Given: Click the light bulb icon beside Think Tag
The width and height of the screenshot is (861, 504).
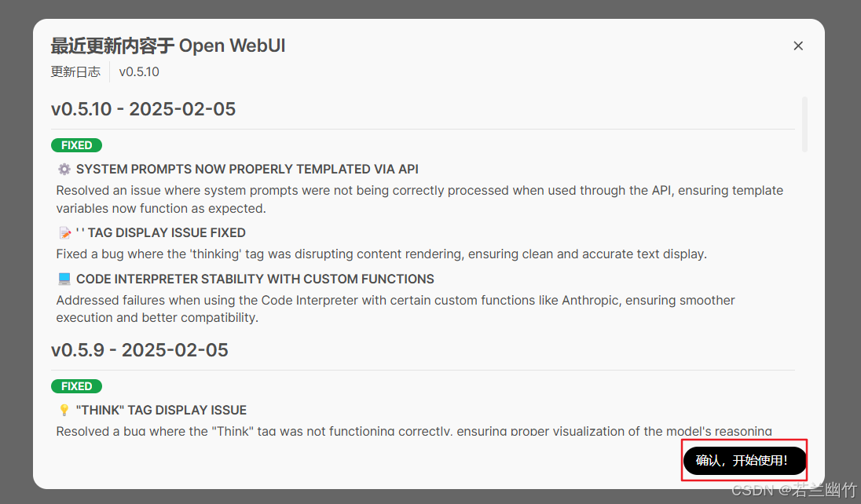Looking at the screenshot, I should pos(64,410).
